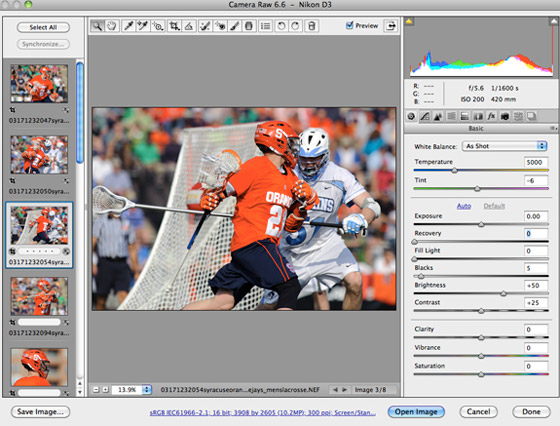Click the Default settings link
The height and width of the screenshot is (426, 560).
494,206
